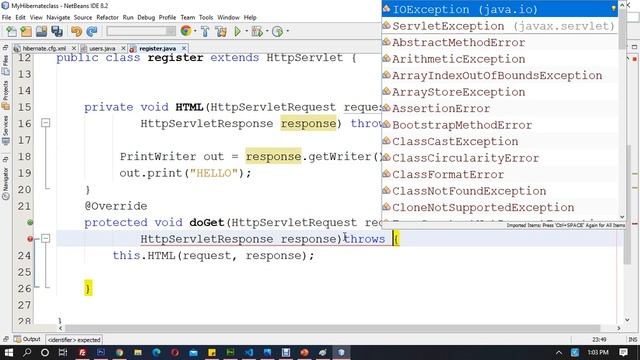Collapse code fold at doGet method
The height and width of the screenshot is (360, 640).
pyautogui.click(x=46, y=238)
